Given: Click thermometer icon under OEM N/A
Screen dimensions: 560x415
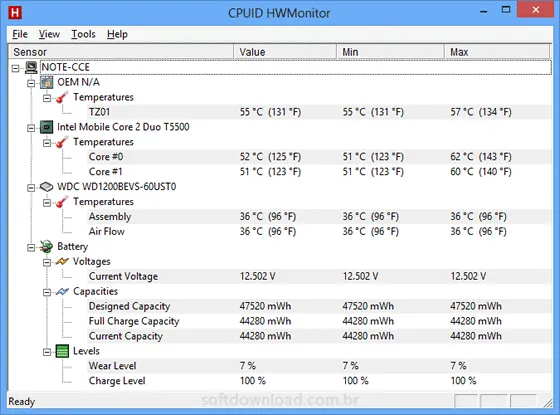Looking at the screenshot, I should (62, 98).
